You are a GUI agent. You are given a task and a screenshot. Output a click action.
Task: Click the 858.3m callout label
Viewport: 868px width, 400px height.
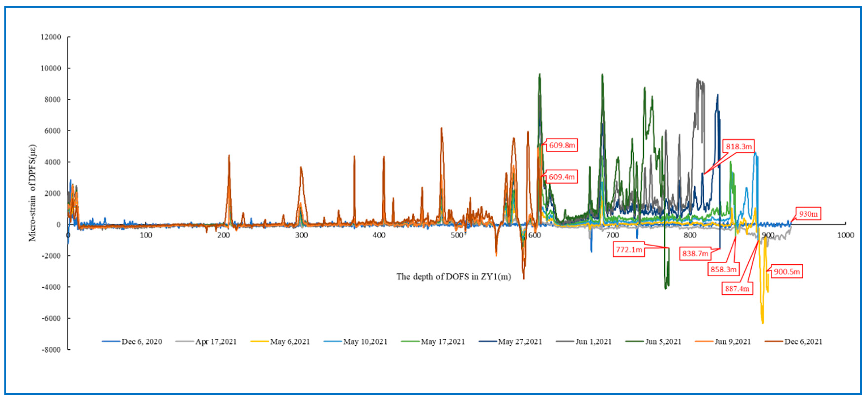tap(723, 269)
